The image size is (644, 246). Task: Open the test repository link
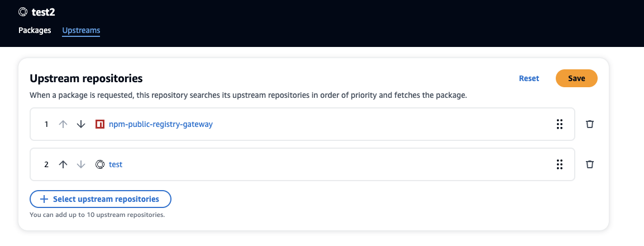116,164
